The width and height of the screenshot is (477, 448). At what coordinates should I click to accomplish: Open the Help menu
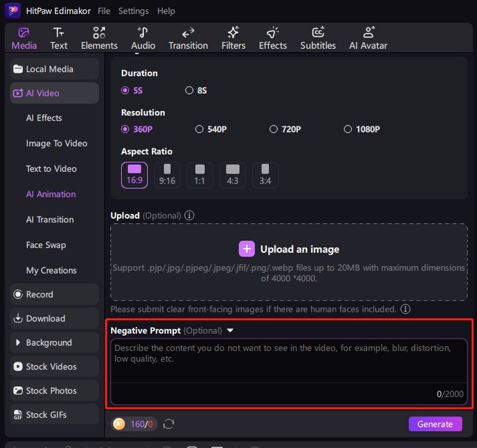pyautogui.click(x=166, y=11)
